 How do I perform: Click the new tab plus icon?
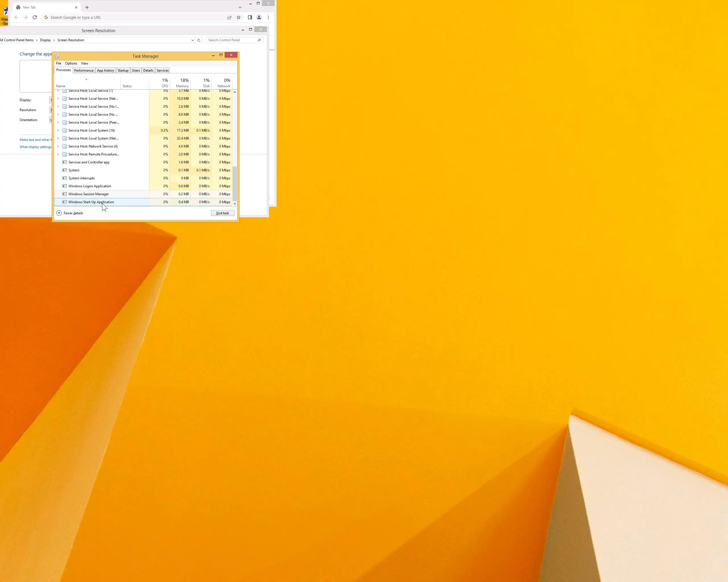tap(87, 7)
